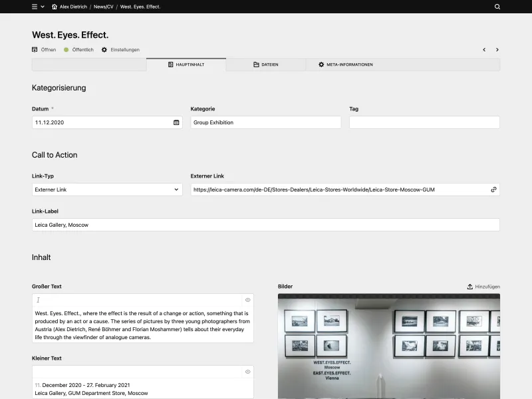Click the right chevron navigation arrow
This screenshot has width=532, height=399.
point(497,49)
